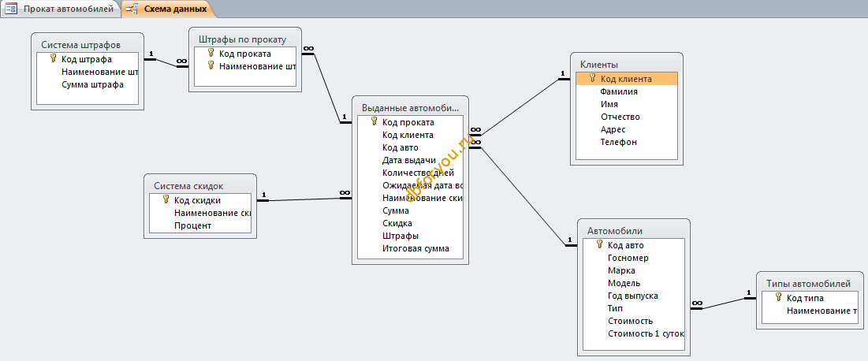Select relationship line from Система скидок to Выданные автомобили
This screenshot has height=361, width=868.
coord(304,199)
